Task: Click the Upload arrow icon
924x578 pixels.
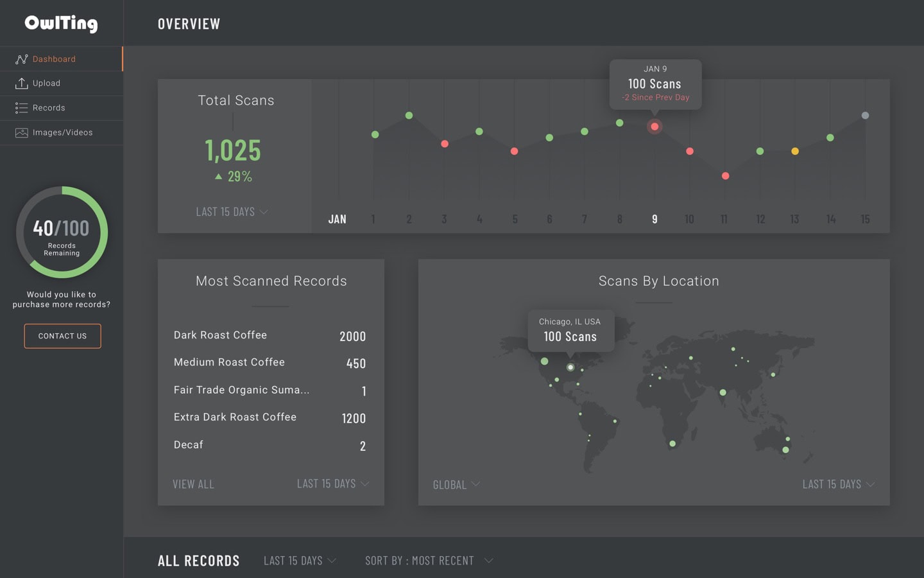Action: 21,83
